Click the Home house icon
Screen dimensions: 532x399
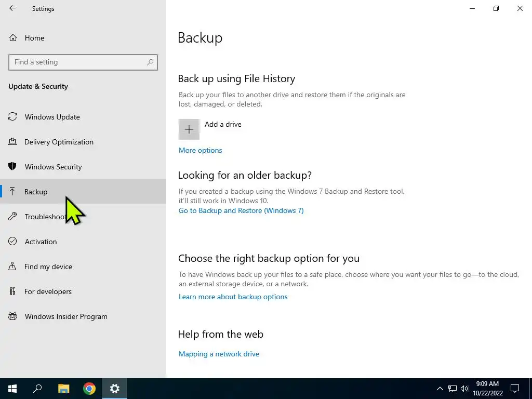pos(13,37)
